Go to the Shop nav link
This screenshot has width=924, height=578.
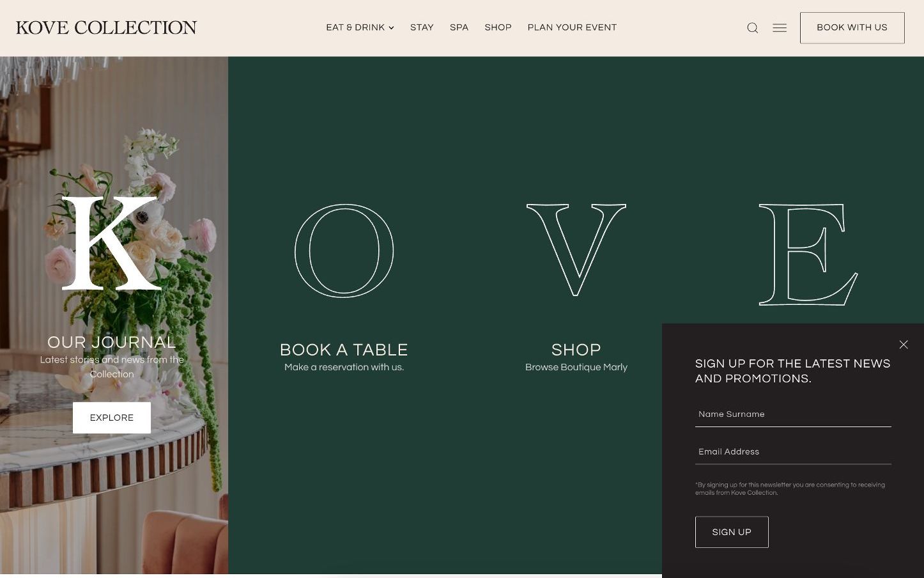498,27
